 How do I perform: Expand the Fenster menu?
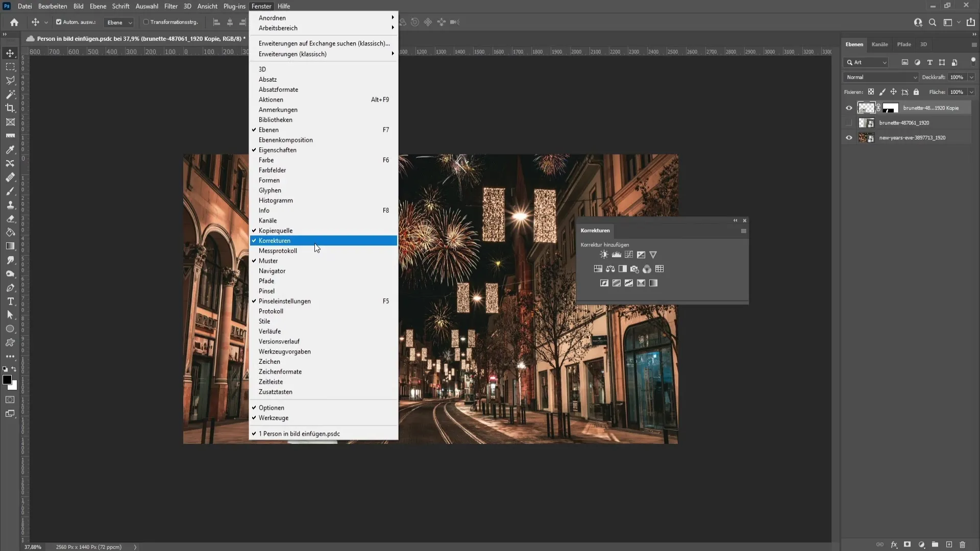pyautogui.click(x=262, y=6)
